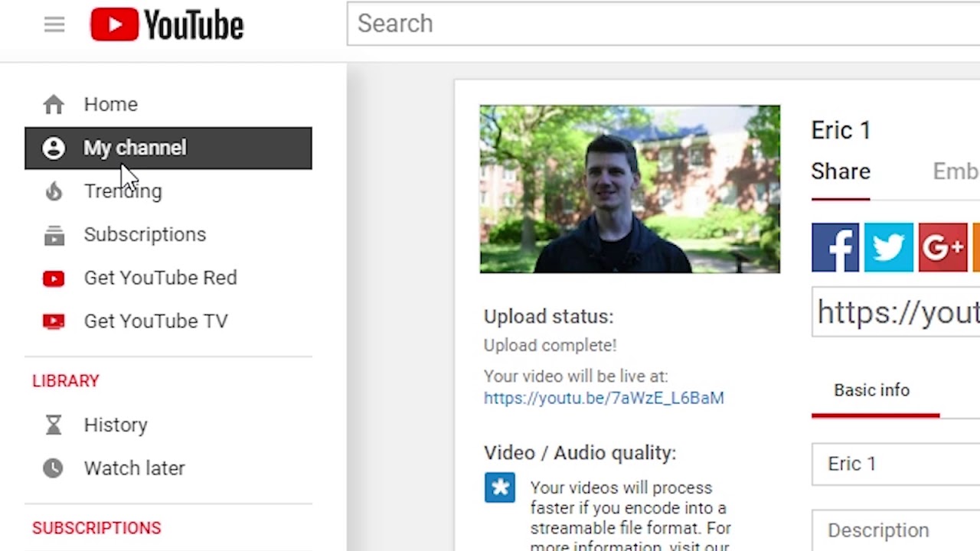Share video via Facebook icon
980x551 pixels.
tap(835, 247)
